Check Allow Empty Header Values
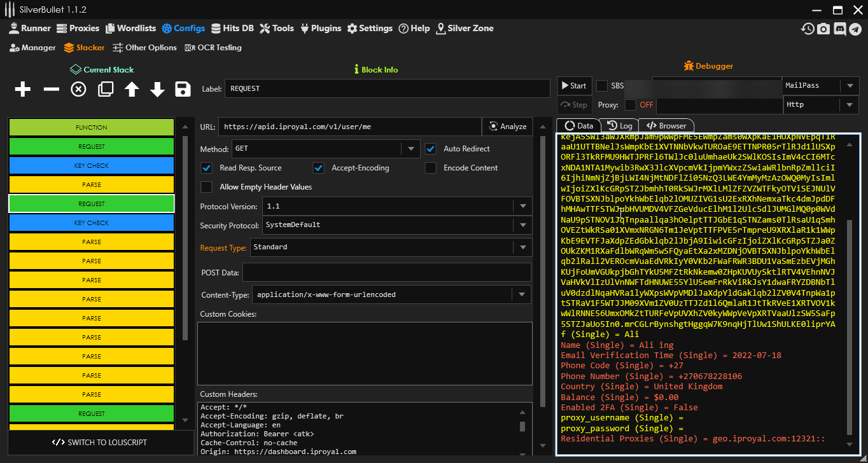The height and width of the screenshot is (463, 868). pyautogui.click(x=206, y=187)
